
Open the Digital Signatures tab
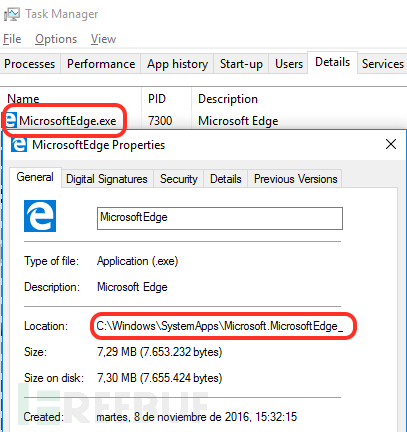[x=107, y=179]
